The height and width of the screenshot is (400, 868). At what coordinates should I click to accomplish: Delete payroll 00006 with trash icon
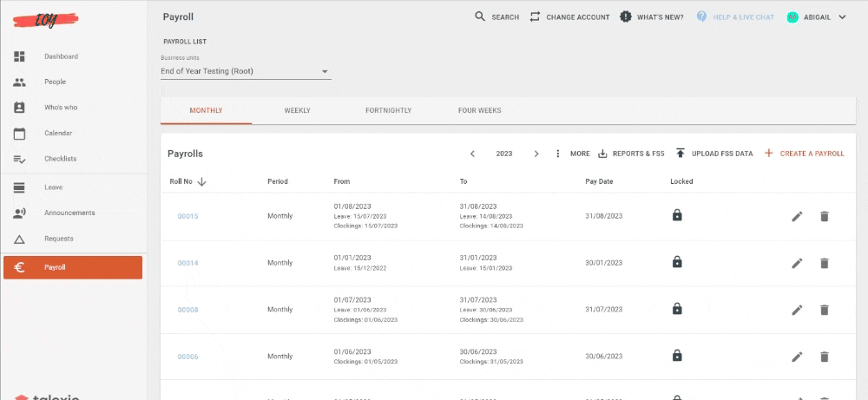coord(825,357)
